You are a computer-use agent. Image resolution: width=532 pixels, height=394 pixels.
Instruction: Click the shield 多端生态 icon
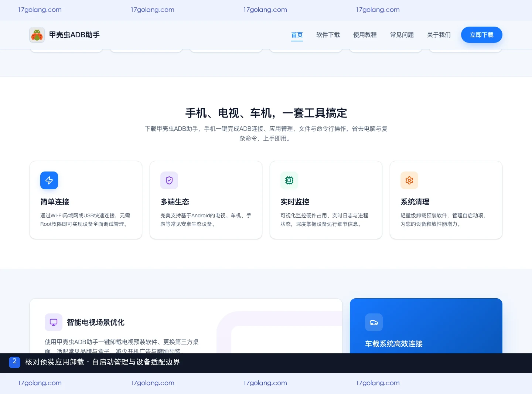click(169, 180)
